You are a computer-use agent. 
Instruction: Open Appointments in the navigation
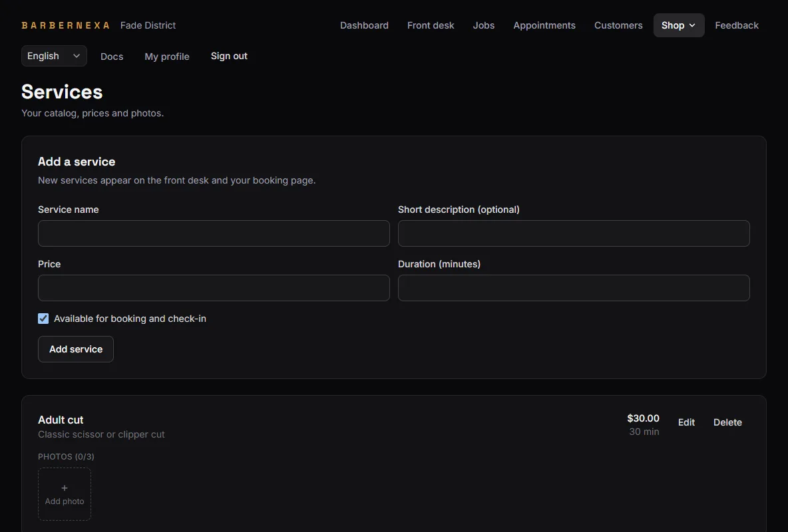[544, 25]
